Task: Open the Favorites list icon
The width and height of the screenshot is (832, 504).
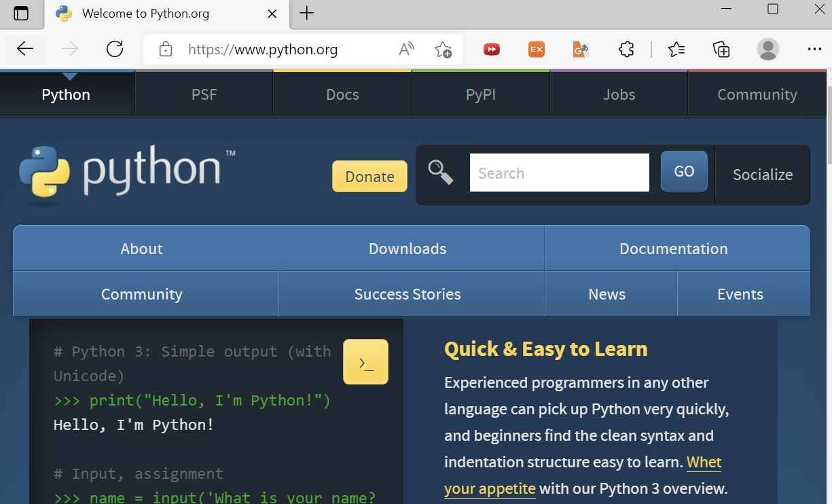Action: click(x=676, y=49)
